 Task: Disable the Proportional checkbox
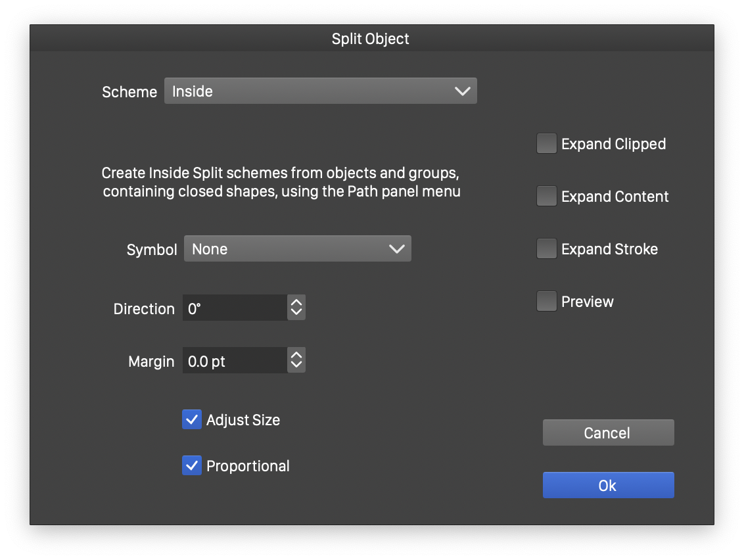192,466
